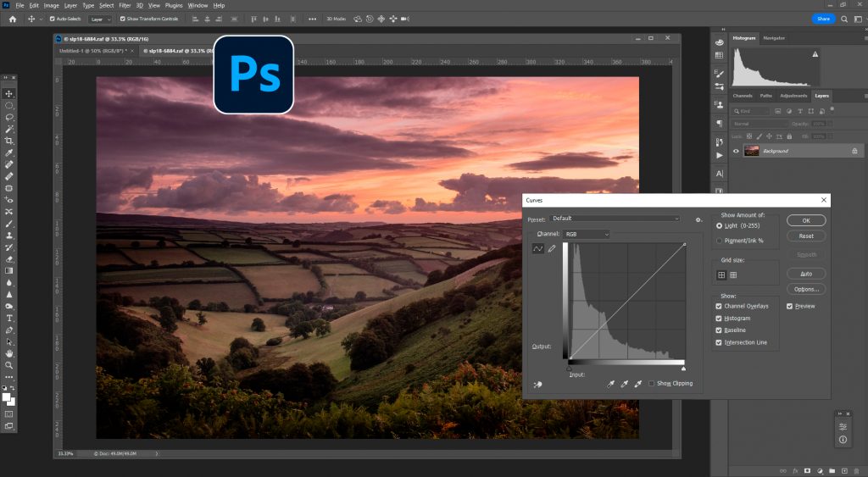
Task: Select the Pigment/Ink % radio button
Action: pyautogui.click(x=719, y=241)
